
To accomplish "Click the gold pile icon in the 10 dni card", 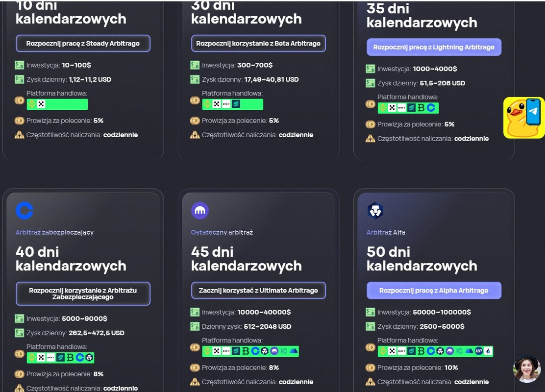I will click(x=20, y=135).
